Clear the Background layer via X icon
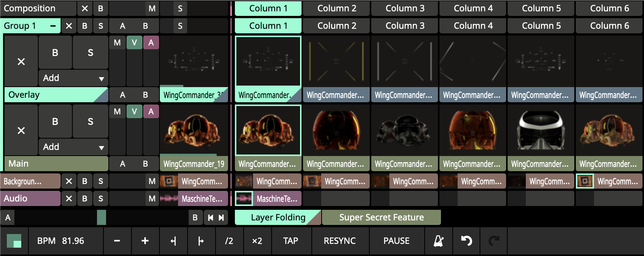Screen dimensions: 644x256 (x=69, y=181)
